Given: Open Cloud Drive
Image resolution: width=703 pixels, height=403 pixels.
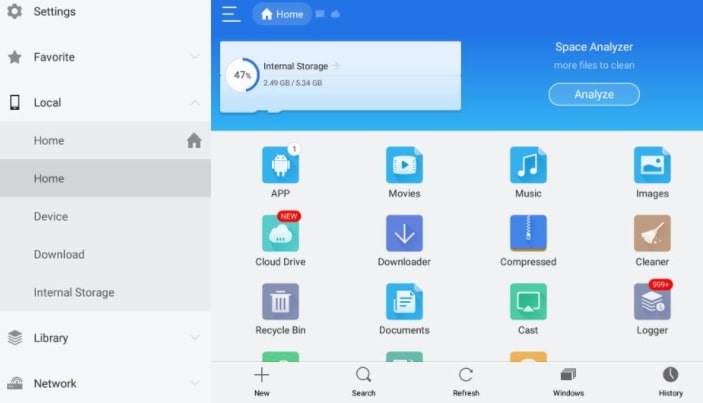Looking at the screenshot, I should (x=280, y=233).
